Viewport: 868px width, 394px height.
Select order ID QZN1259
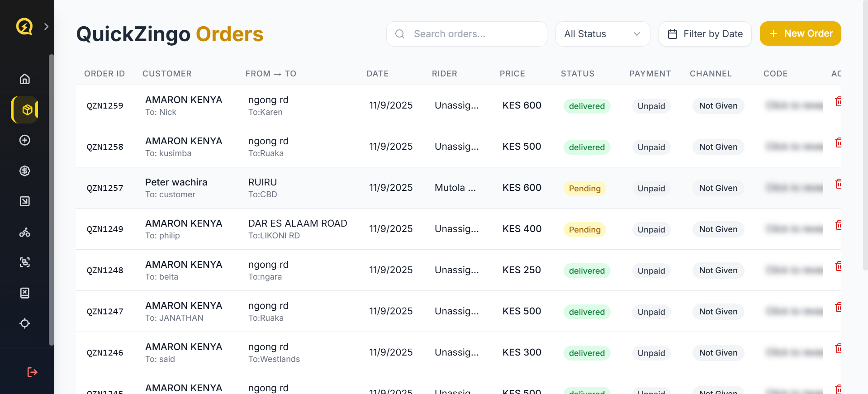(105, 106)
